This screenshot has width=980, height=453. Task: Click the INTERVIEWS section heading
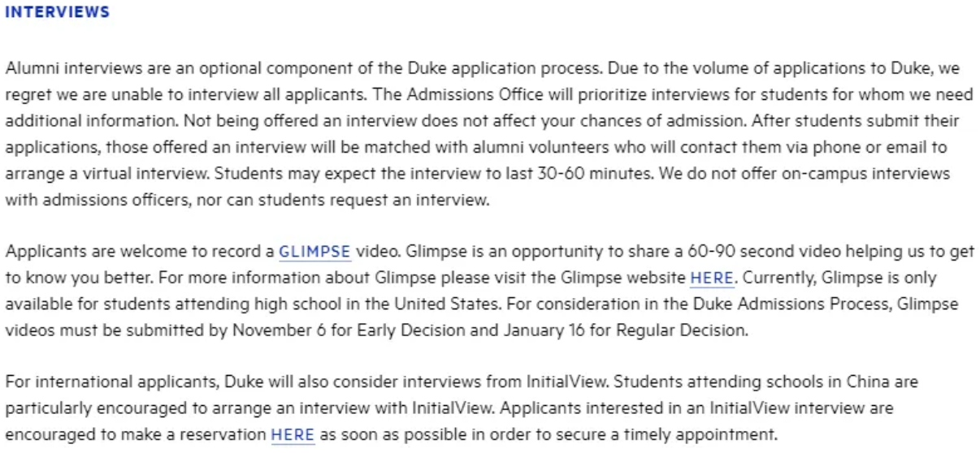click(57, 13)
